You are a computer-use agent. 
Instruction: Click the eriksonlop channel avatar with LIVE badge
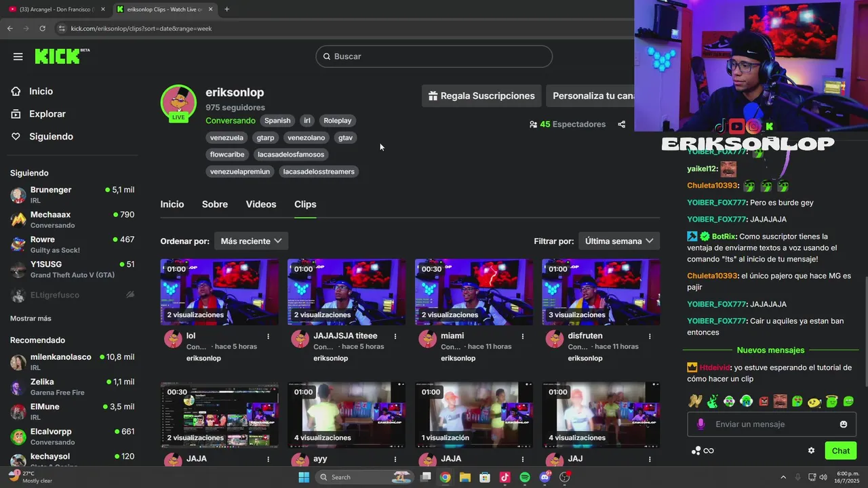tap(178, 103)
